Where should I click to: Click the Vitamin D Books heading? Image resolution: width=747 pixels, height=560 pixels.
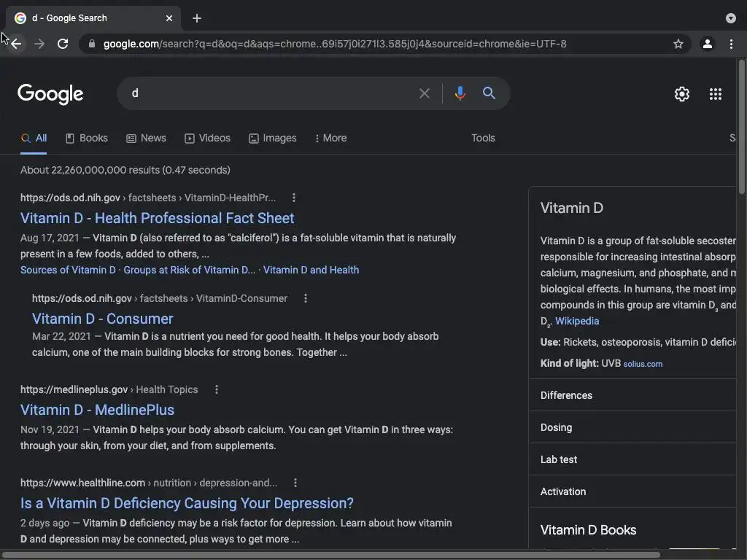pyautogui.click(x=589, y=530)
